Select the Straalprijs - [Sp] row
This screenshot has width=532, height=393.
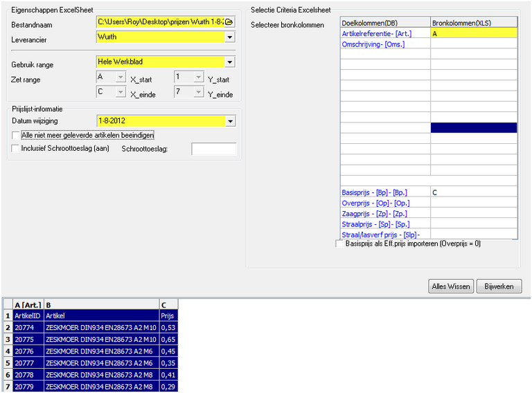click(x=429, y=224)
